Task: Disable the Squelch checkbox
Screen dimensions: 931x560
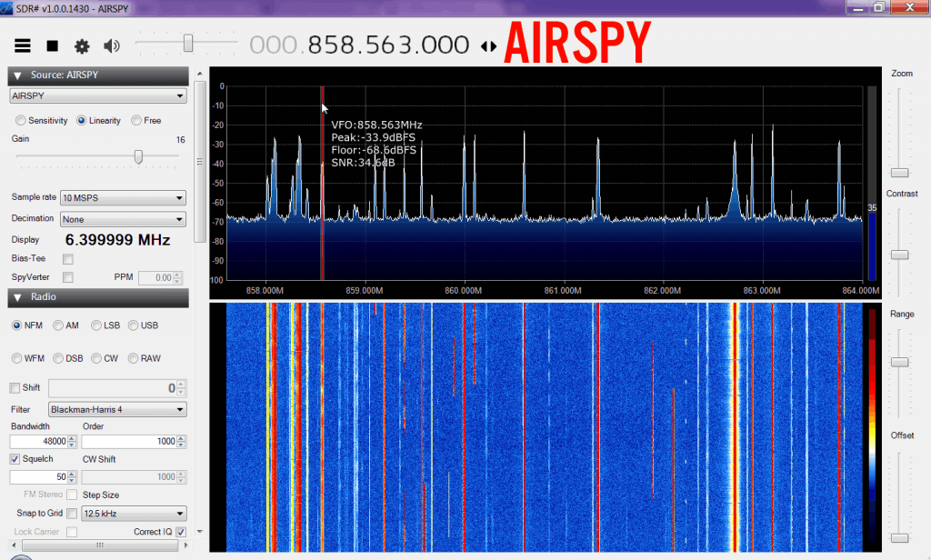Action: pos(15,459)
